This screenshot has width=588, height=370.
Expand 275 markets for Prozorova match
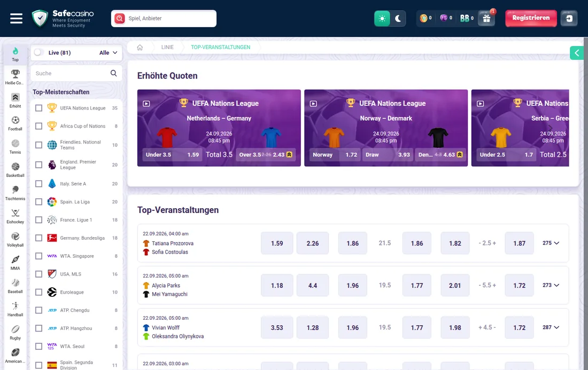(551, 243)
